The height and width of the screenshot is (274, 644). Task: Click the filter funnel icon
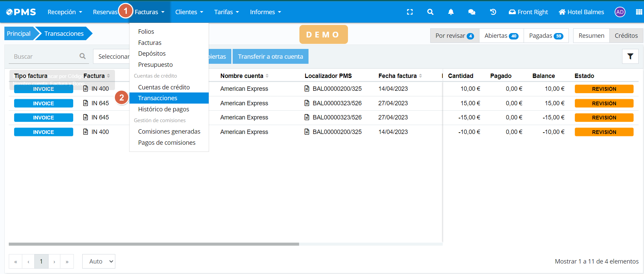(x=630, y=56)
